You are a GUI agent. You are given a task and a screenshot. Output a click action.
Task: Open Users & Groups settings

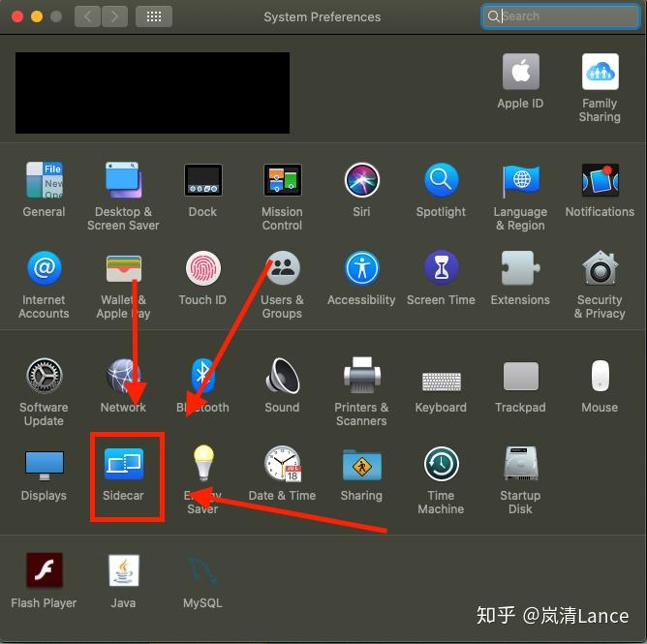tap(283, 268)
